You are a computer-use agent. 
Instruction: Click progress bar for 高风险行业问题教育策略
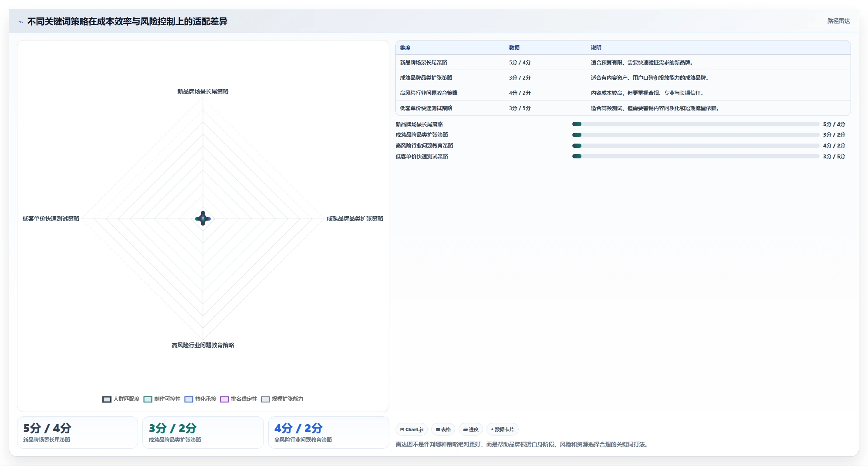(696, 146)
